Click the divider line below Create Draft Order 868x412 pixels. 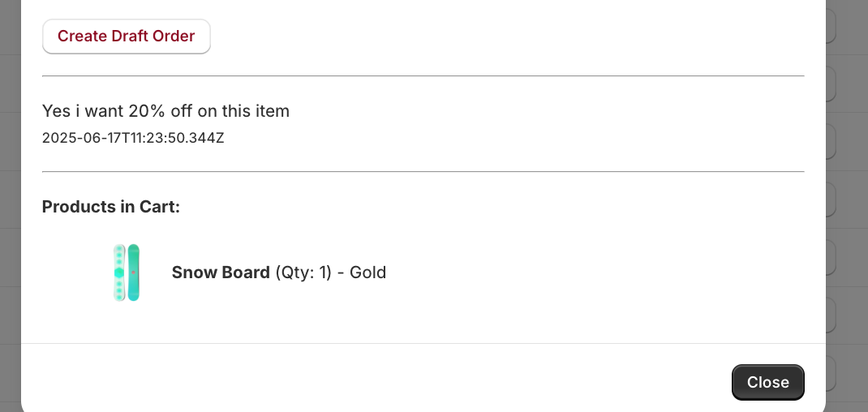click(x=423, y=75)
